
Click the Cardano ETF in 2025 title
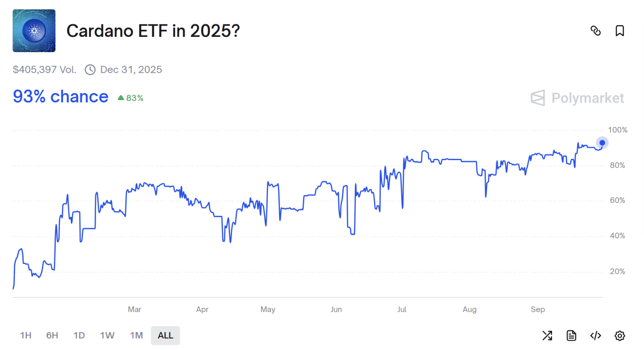pyautogui.click(x=153, y=31)
